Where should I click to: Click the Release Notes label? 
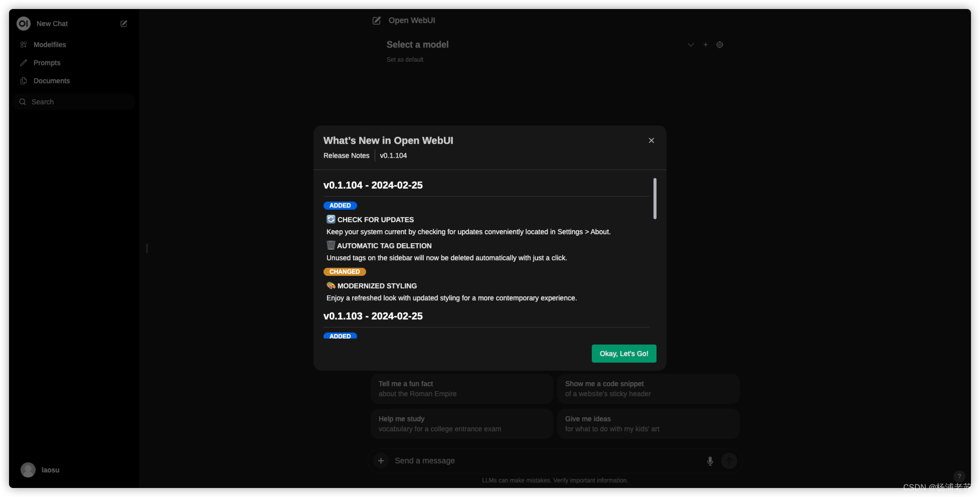(346, 155)
